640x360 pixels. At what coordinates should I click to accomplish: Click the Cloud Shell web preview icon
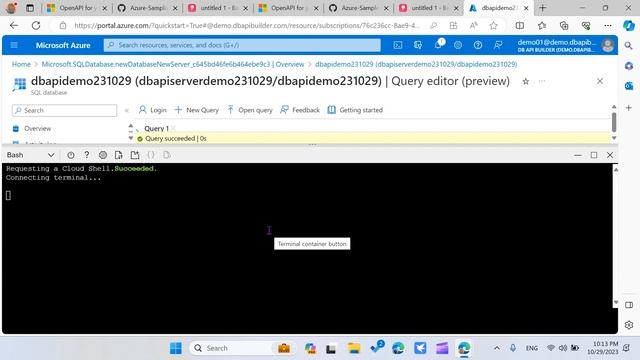point(167,155)
